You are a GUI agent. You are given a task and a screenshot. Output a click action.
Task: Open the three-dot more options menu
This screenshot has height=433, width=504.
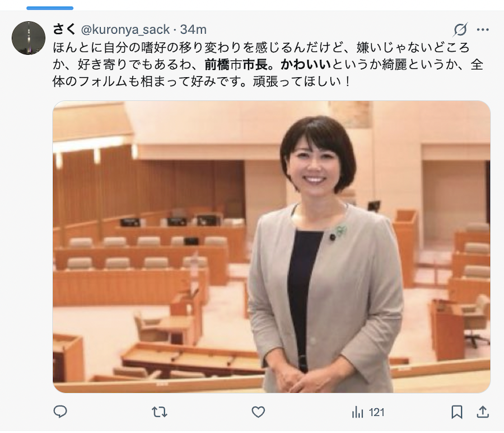point(483,30)
